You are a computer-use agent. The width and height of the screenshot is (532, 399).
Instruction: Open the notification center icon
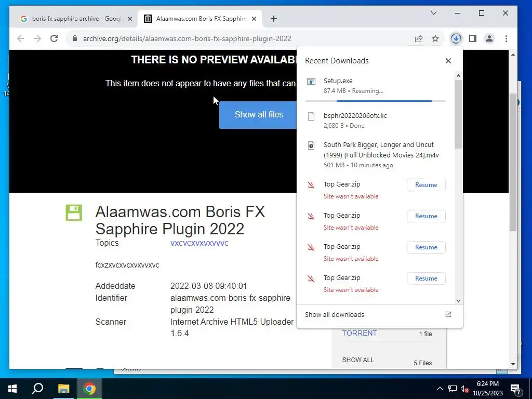(x=516, y=389)
